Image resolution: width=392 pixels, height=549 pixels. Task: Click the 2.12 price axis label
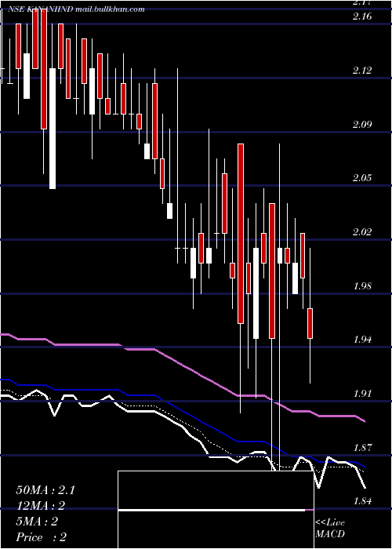click(362, 71)
